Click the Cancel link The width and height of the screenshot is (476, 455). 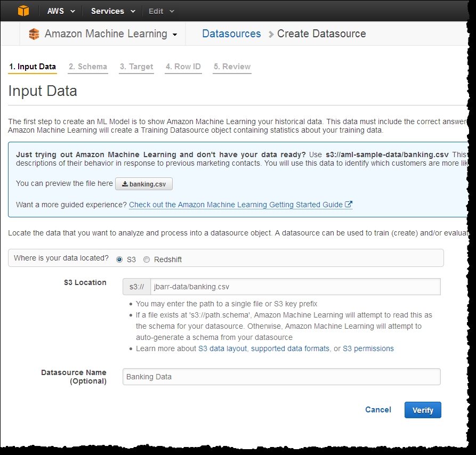[x=378, y=410]
